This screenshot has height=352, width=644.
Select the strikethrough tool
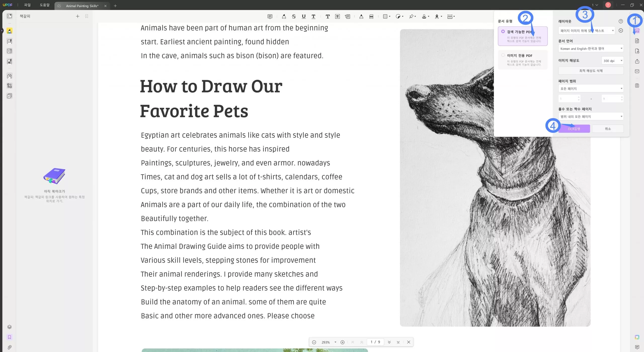(x=294, y=17)
